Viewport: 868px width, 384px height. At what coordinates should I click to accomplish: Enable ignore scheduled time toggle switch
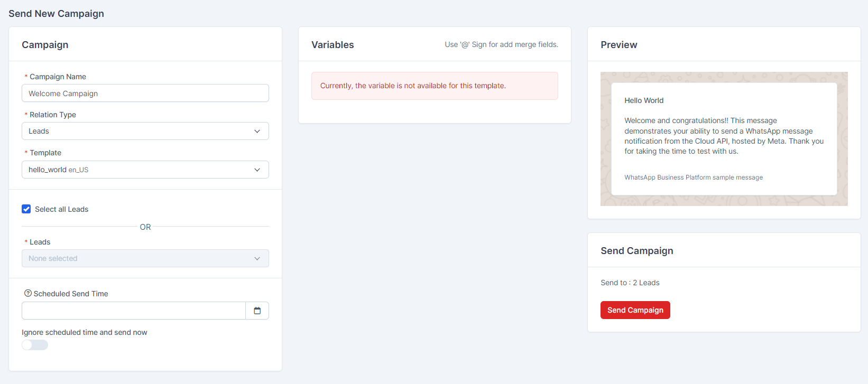[35, 345]
